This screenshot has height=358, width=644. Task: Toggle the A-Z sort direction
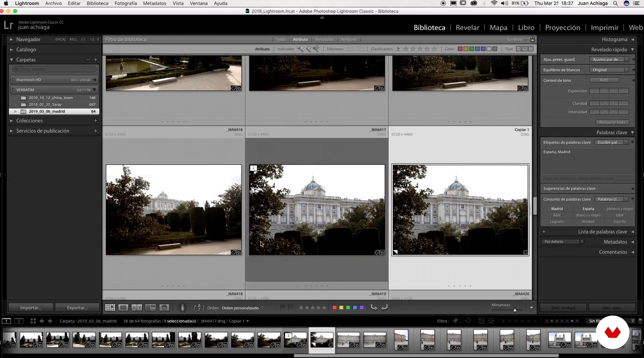199,307
